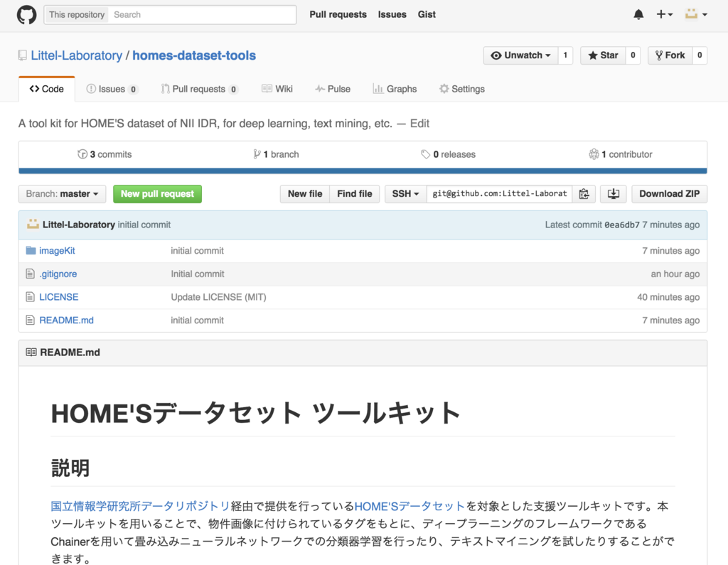Select the git clone URL field
The image size is (728, 565).
tap(500, 193)
